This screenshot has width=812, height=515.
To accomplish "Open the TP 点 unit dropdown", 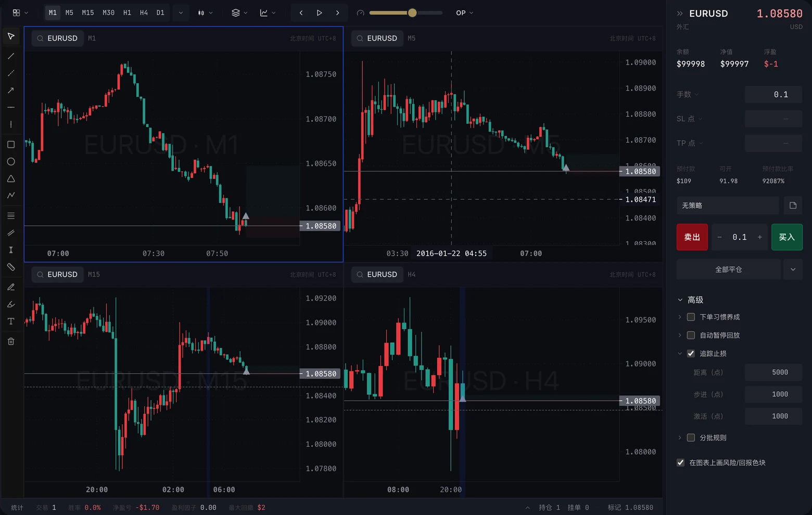I will (x=690, y=143).
